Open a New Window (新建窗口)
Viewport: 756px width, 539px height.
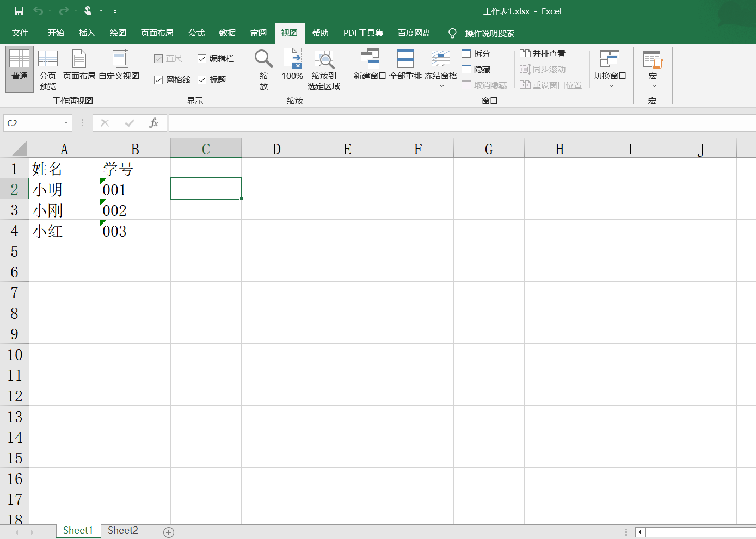pyautogui.click(x=370, y=65)
